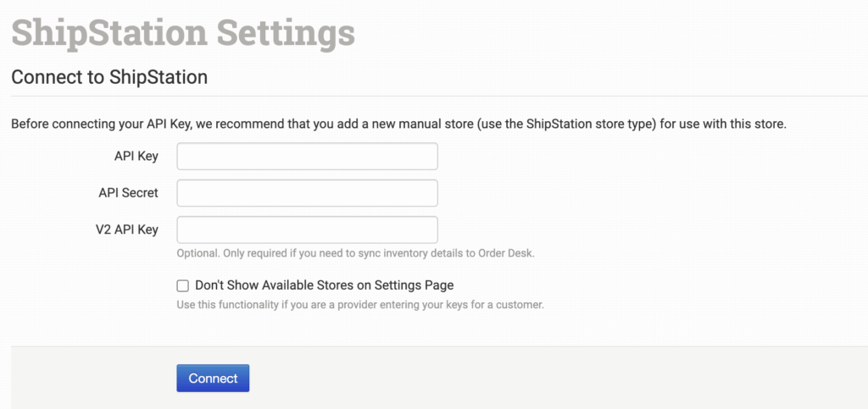Screen dimensions: 868x409
Task: Click the API Key field label
Action: coord(136,157)
